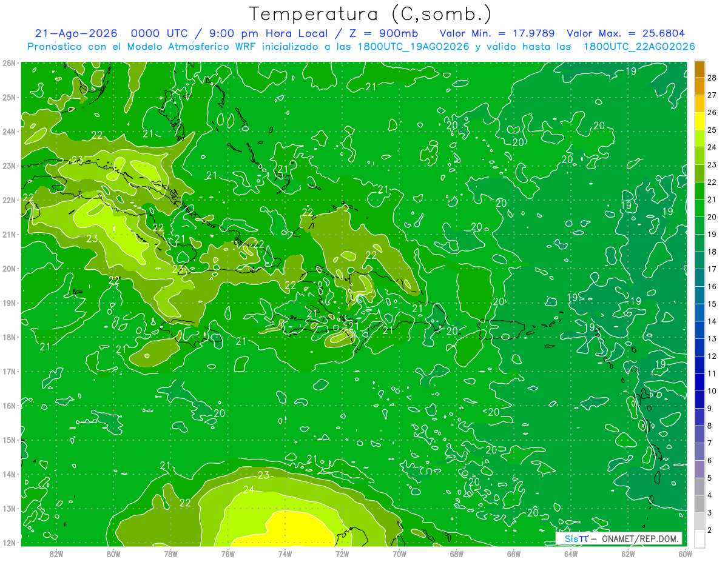Select the '21-Ago-2026' date text
The height and width of the screenshot is (562, 728).
click(x=76, y=33)
